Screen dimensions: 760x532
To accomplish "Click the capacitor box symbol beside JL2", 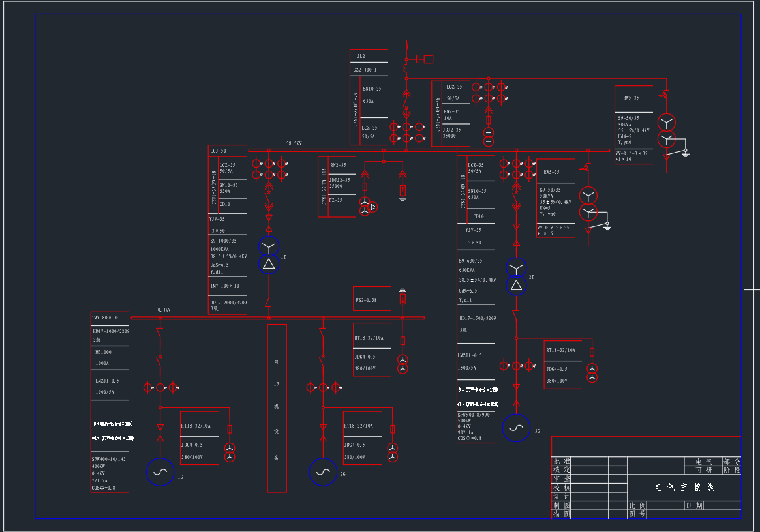I will click(x=428, y=59).
